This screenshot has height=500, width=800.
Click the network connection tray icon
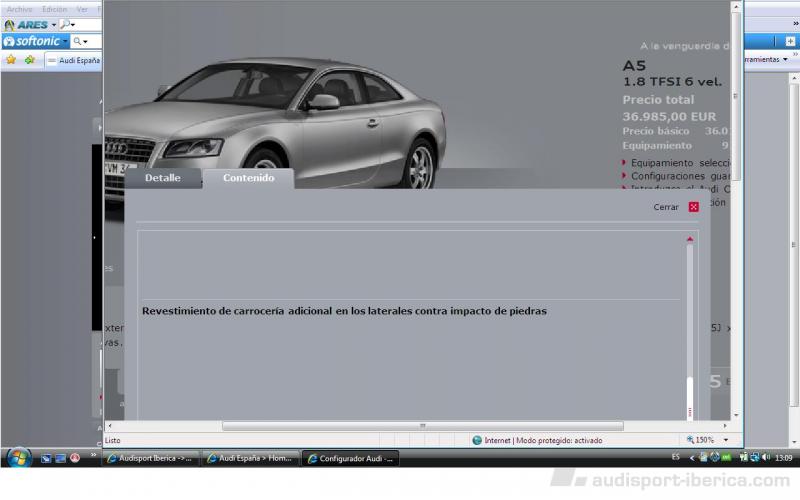pos(755,458)
